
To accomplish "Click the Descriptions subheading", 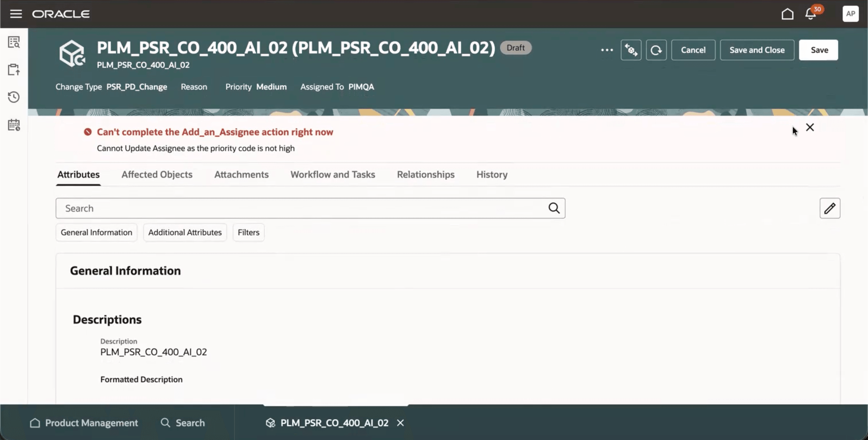I will [x=107, y=319].
